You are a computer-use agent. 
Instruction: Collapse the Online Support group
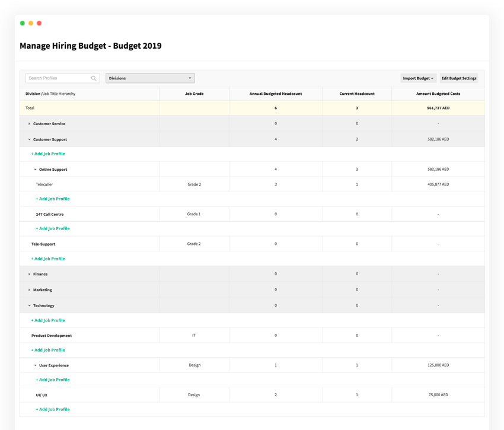point(35,170)
